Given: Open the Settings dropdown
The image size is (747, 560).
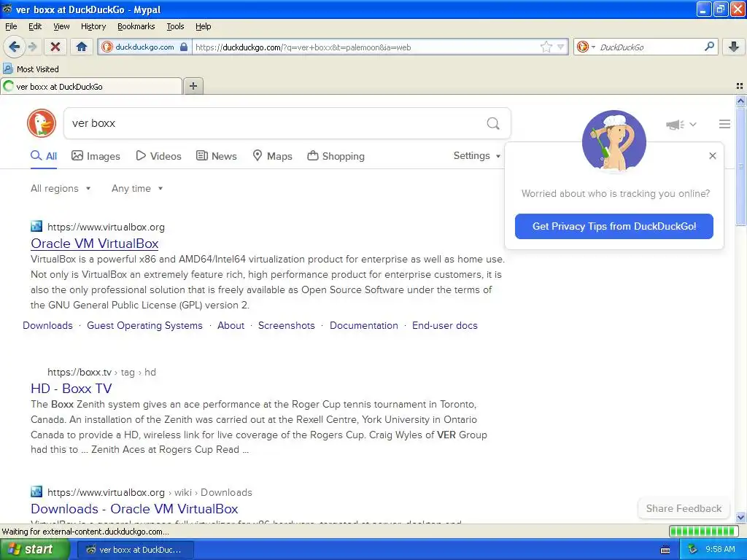Looking at the screenshot, I should click(477, 156).
